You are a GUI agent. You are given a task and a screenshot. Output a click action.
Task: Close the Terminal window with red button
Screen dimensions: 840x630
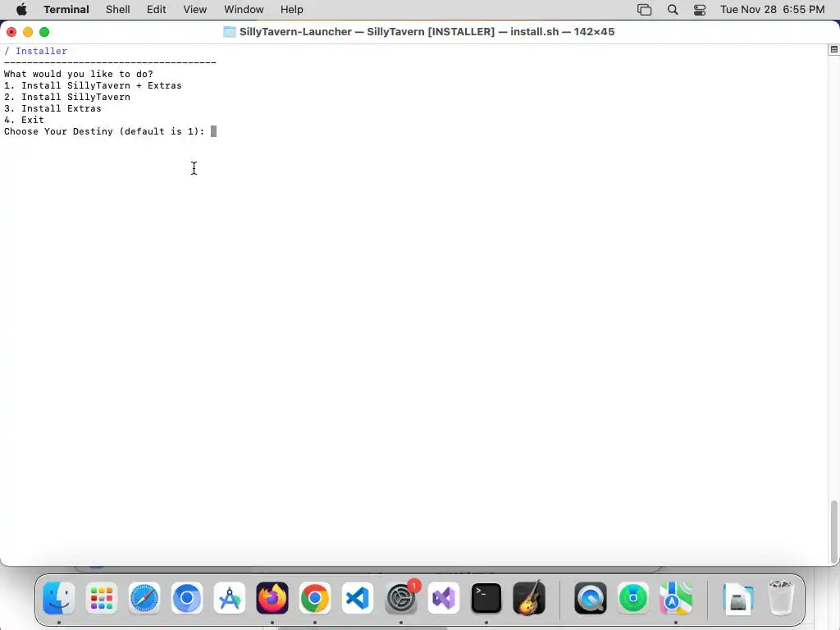pos(11,32)
